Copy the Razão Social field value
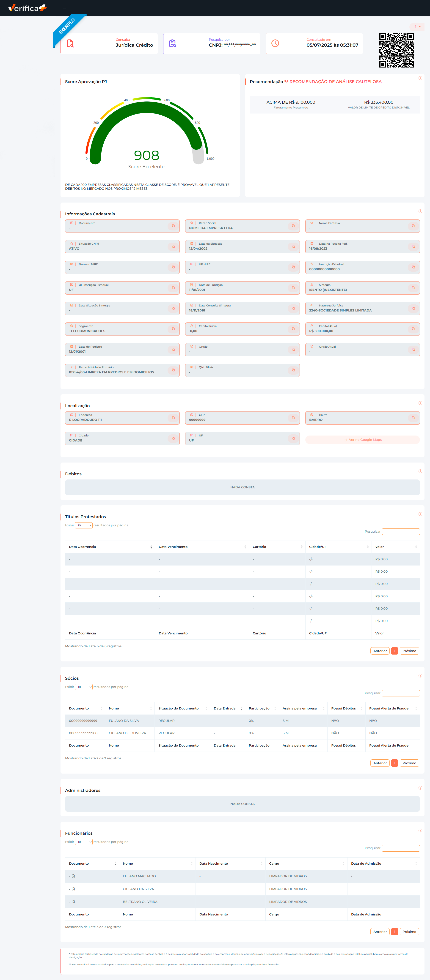 tap(293, 226)
